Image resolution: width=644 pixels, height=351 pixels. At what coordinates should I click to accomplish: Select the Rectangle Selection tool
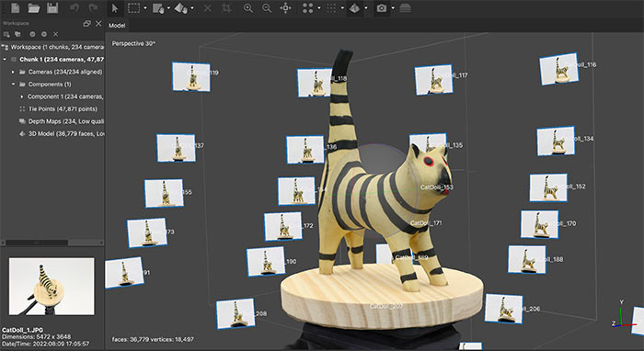133,8
